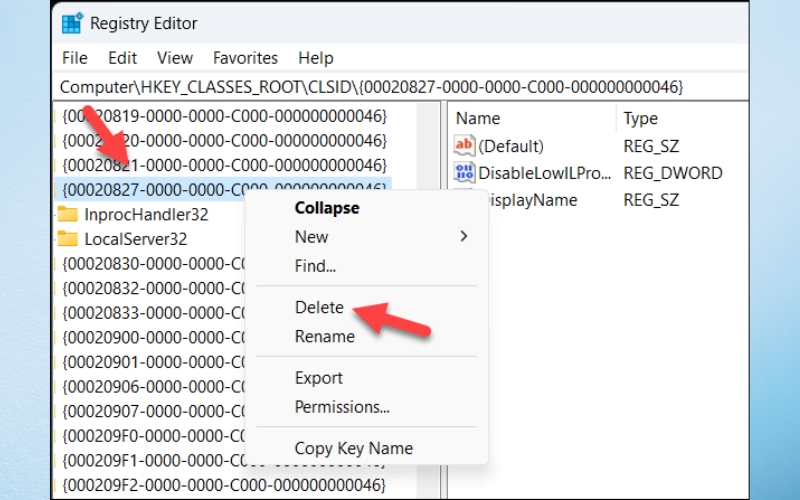The width and height of the screenshot is (800, 500).
Task: Open the Help menu
Action: 316,58
